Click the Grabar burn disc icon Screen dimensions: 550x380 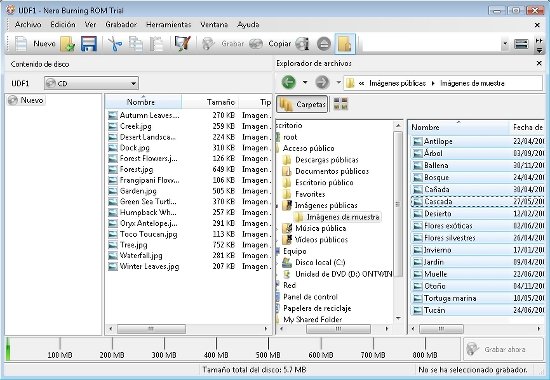click(x=208, y=44)
